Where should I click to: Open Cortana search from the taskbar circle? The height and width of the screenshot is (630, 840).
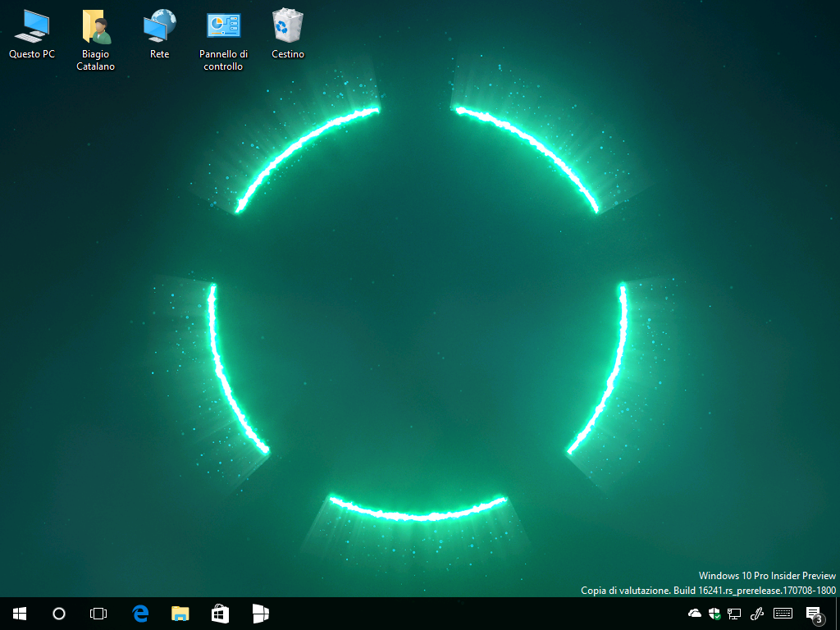pyautogui.click(x=59, y=614)
